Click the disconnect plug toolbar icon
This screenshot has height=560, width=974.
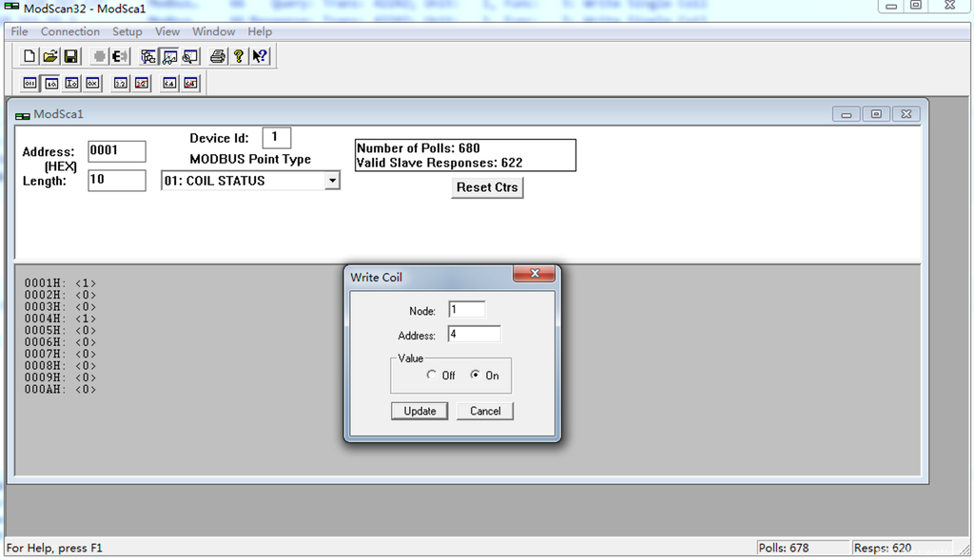(121, 57)
